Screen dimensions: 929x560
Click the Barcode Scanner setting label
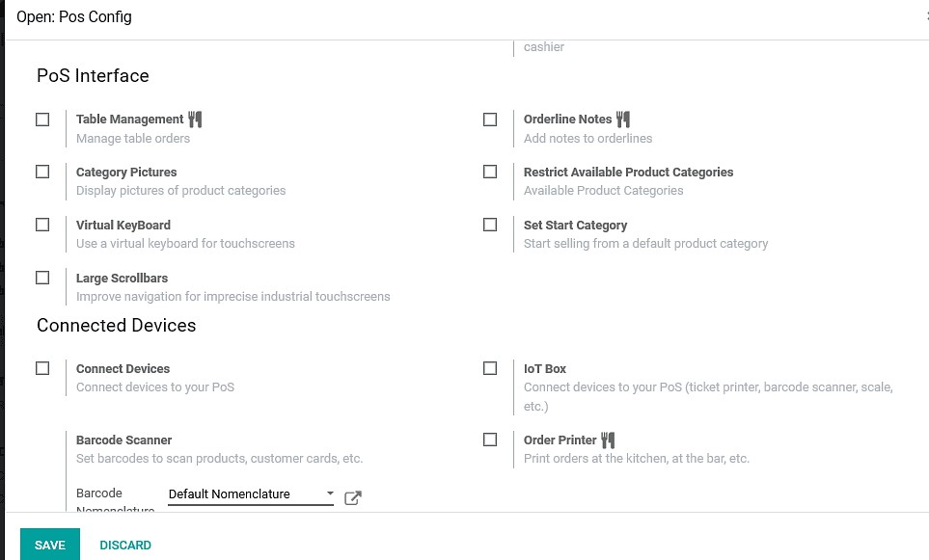tap(123, 440)
